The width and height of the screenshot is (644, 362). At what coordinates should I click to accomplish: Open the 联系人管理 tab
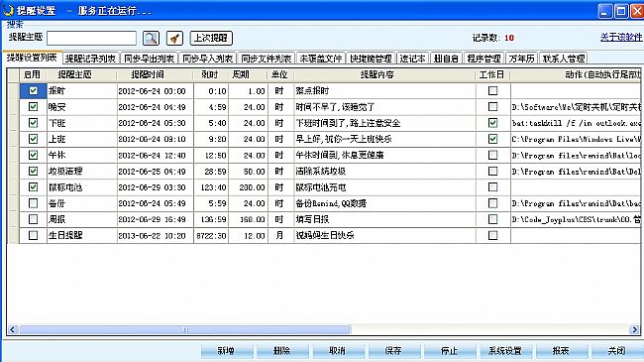click(564, 59)
